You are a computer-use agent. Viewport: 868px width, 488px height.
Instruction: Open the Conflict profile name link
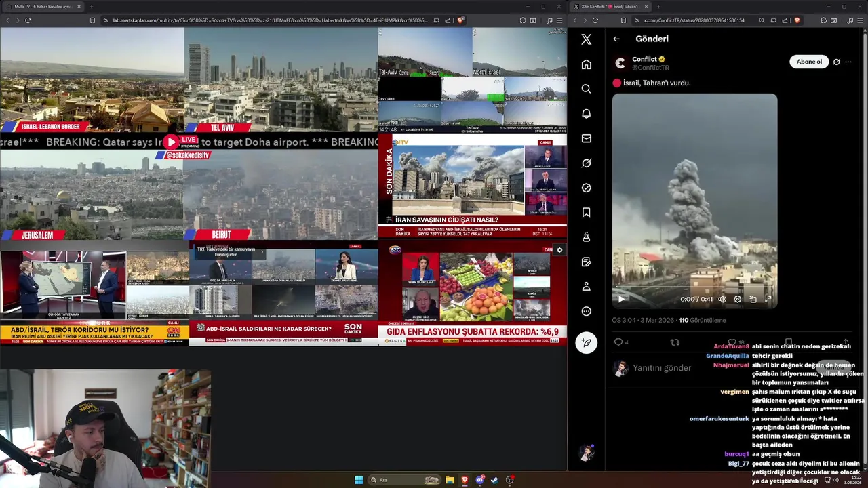pos(644,59)
